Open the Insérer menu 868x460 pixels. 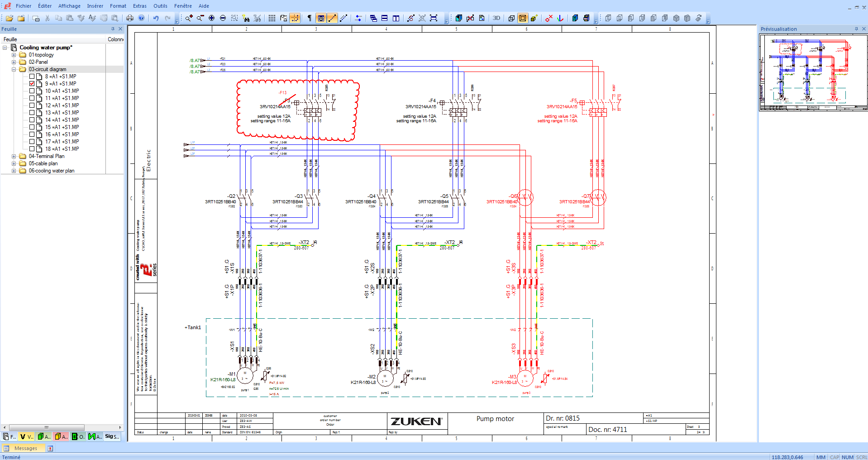(x=95, y=6)
